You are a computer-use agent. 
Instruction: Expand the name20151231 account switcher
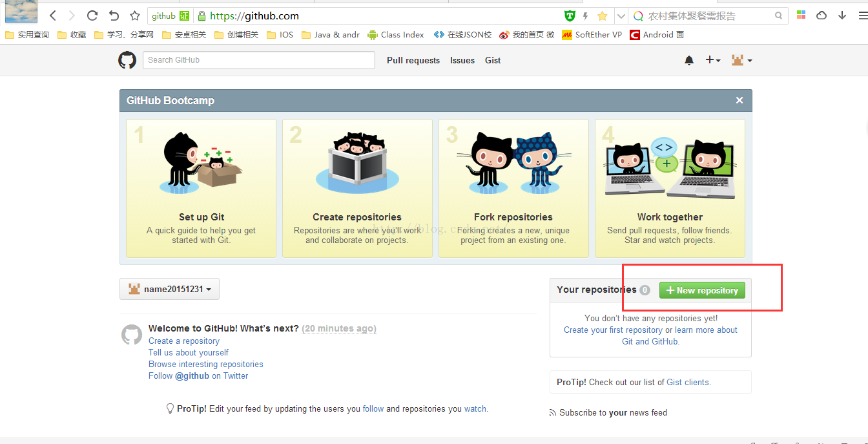tap(169, 289)
